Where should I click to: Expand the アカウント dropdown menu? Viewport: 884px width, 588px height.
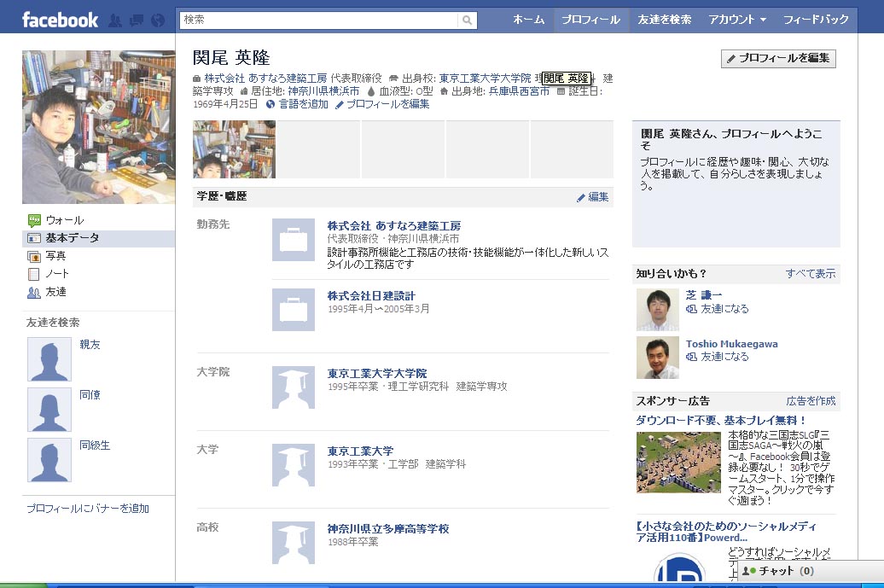coord(737,20)
